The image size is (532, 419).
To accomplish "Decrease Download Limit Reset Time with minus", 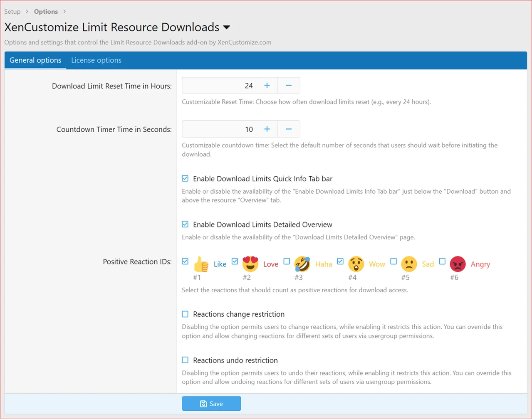I will click(289, 86).
